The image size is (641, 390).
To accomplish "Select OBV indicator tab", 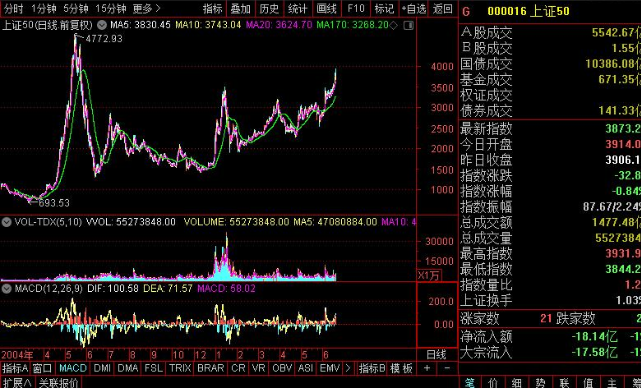I will pos(282,368).
